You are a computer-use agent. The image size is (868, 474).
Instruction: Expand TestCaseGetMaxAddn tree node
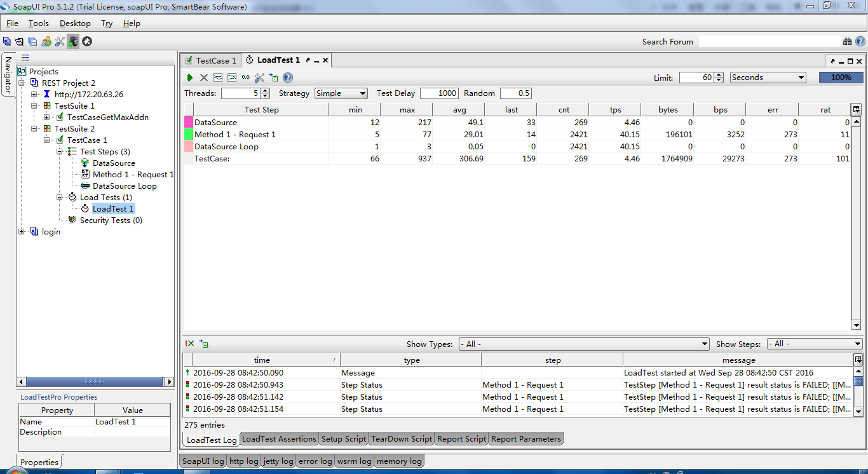tap(47, 117)
